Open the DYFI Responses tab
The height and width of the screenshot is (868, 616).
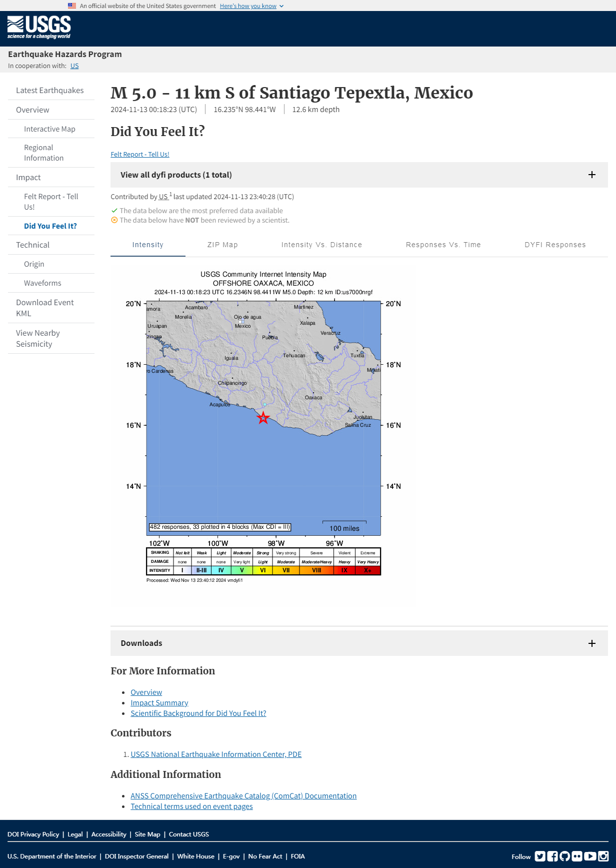pos(555,245)
